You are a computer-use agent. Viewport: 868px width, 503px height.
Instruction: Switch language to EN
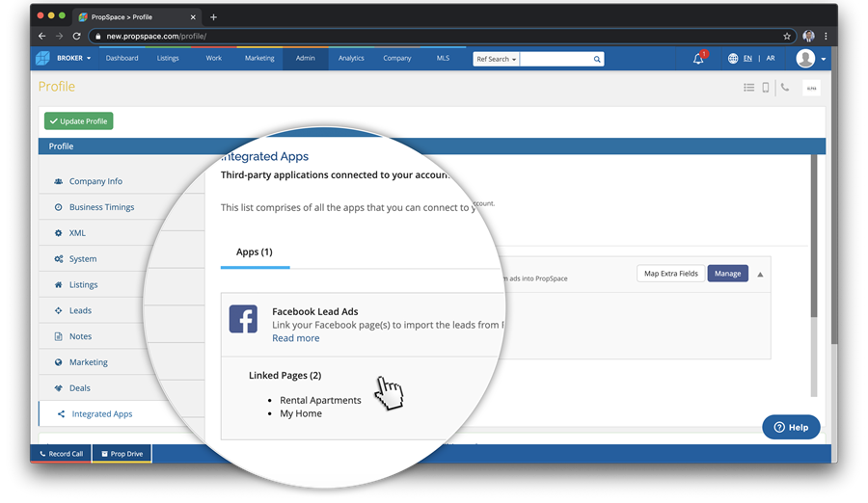click(747, 58)
